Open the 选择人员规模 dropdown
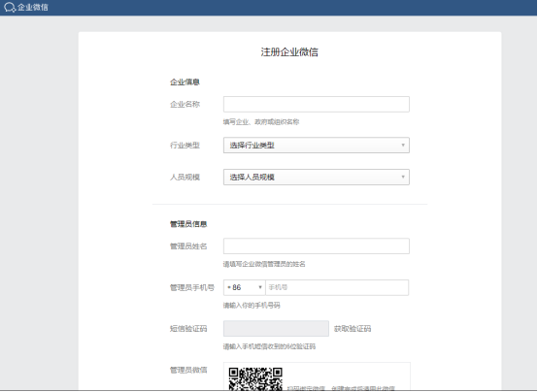The image size is (538, 392). tap(316, 178)
